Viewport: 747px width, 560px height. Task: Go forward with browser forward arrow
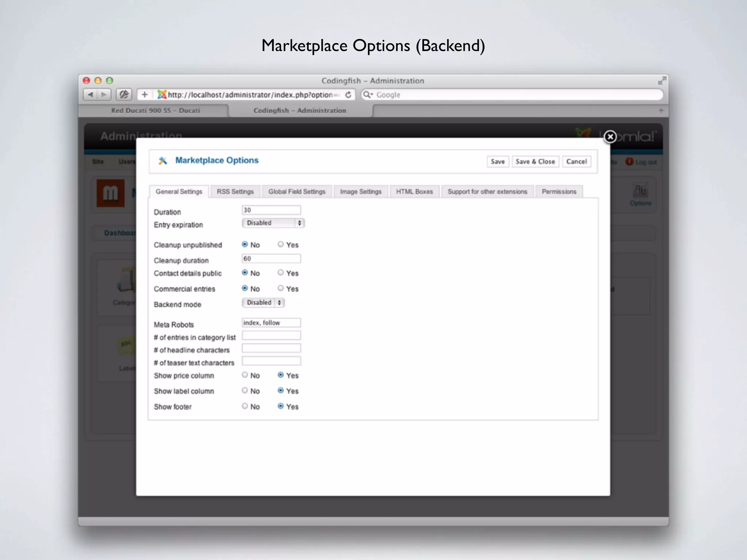[x=104, y=95]
